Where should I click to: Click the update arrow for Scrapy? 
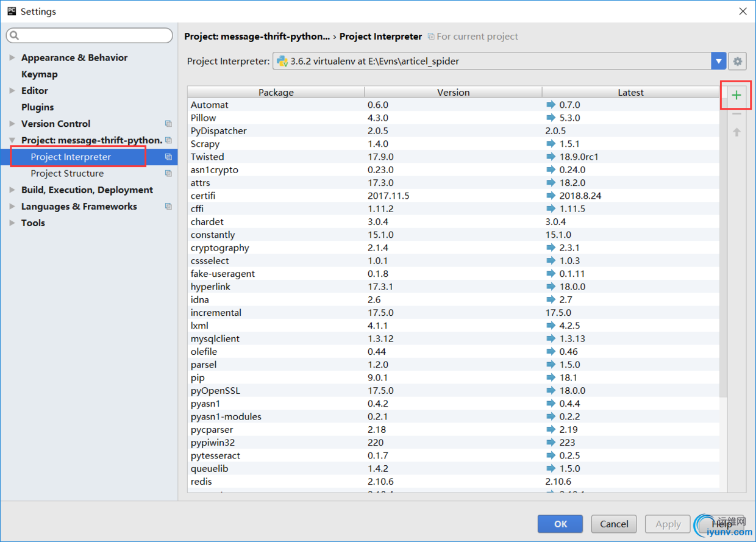[551, 144]
